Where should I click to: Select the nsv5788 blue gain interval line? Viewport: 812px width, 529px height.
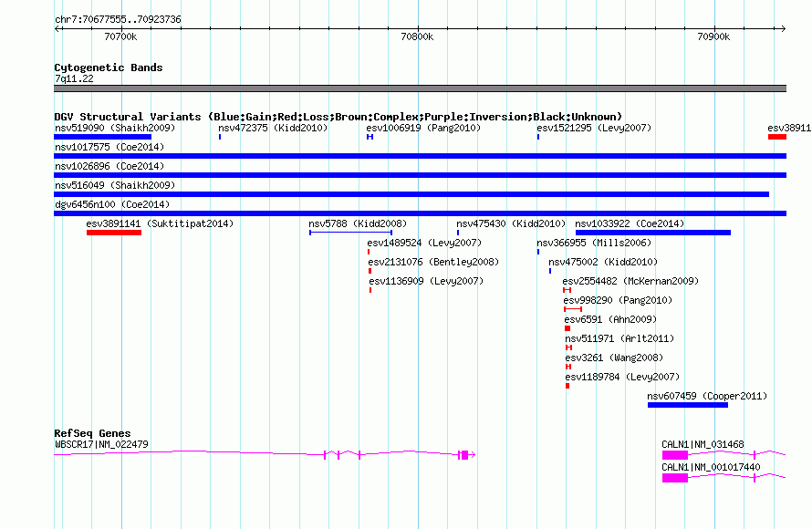[350, 233]
